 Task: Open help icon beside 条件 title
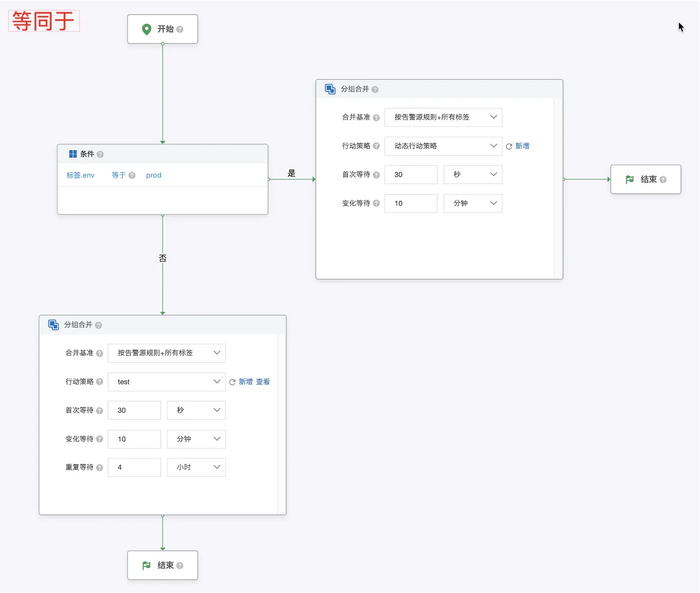point(100,154)
